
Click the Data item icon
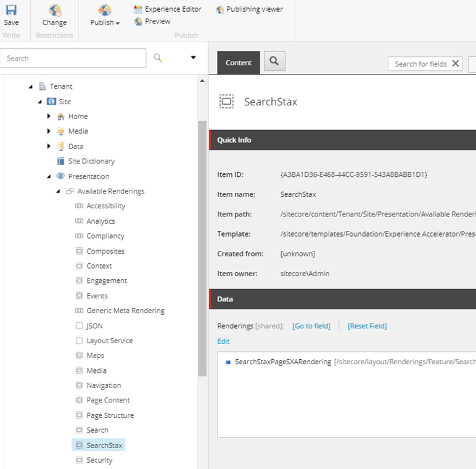(60, 146)
